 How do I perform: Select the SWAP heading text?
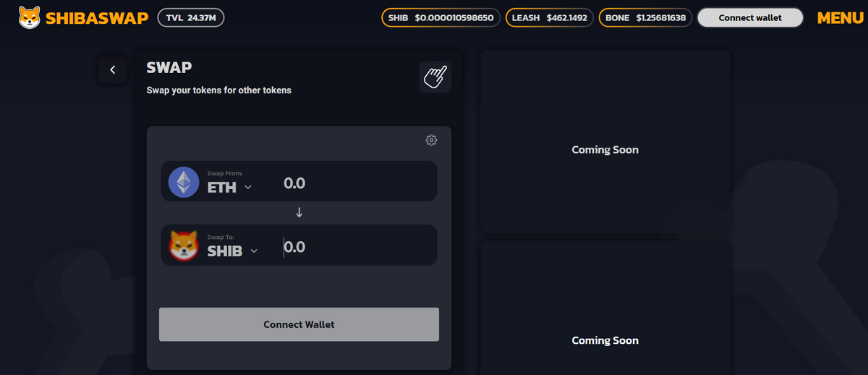coord(169,67)
